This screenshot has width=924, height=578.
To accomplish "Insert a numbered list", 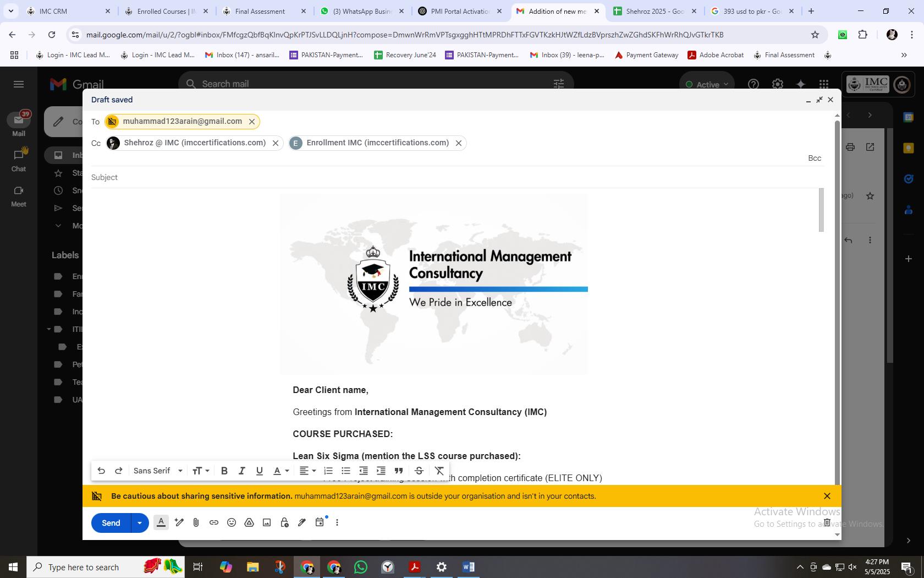I will point(328,471).
